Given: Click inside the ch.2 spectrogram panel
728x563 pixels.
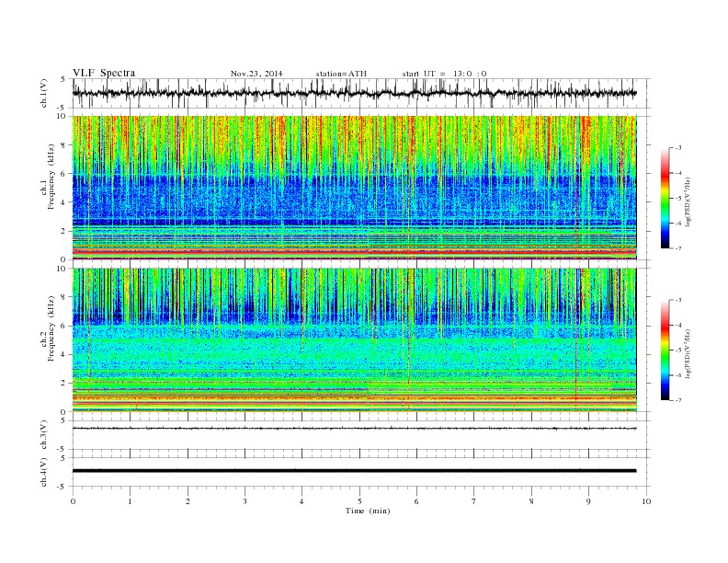Looking at the screenshot, I should tap(354, 339).
